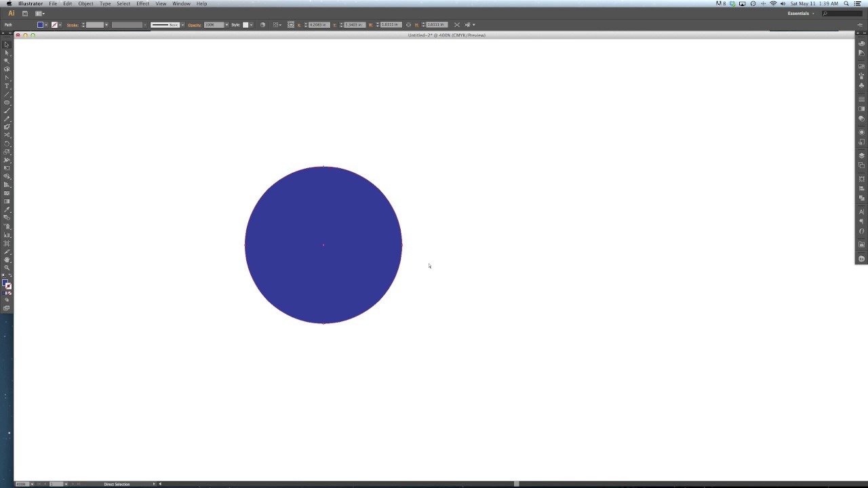Select the Hand tool

click(x=7, y=260)
